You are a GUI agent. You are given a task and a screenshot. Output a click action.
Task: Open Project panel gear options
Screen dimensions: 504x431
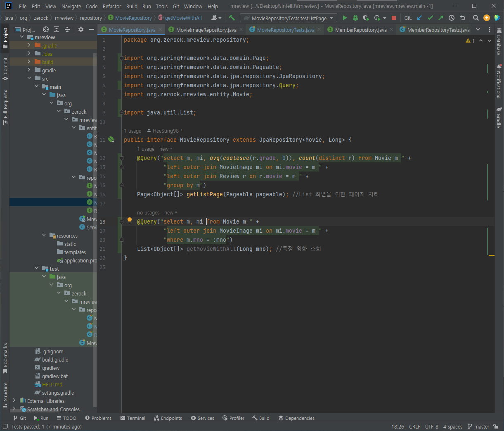81,29
